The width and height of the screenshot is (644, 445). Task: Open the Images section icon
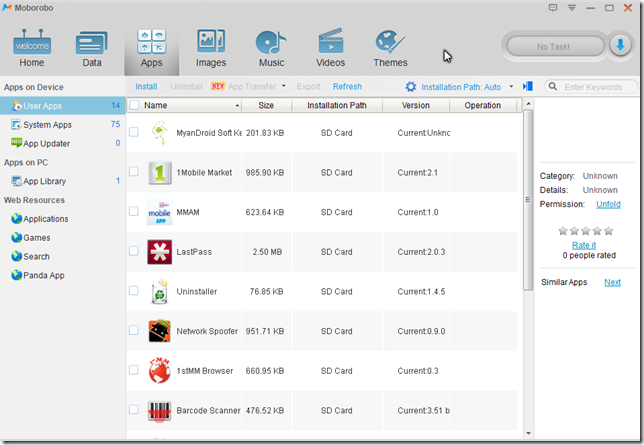tap(211, 42)
